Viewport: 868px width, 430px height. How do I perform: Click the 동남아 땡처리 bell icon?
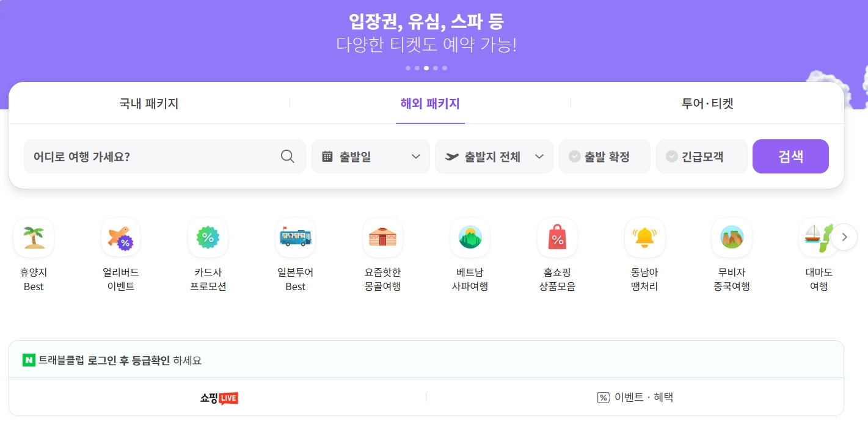pyautogui.click(x=644, y=238)
